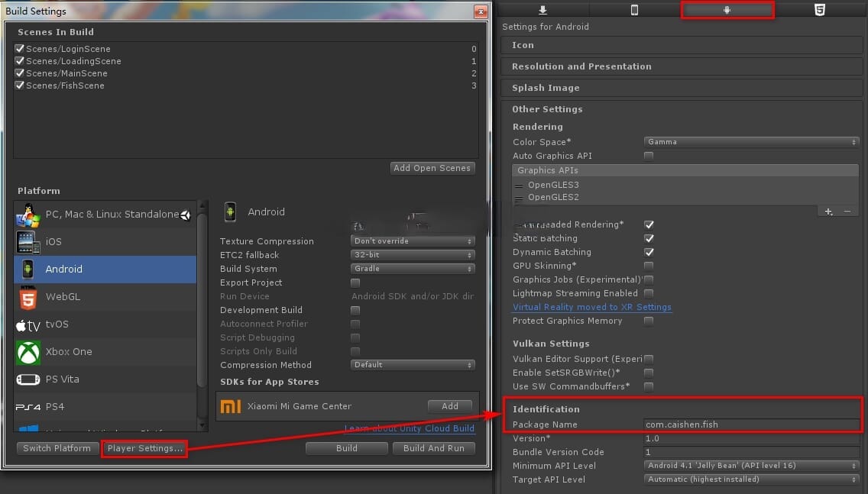Expand the Splash Image section

point(682,88)
